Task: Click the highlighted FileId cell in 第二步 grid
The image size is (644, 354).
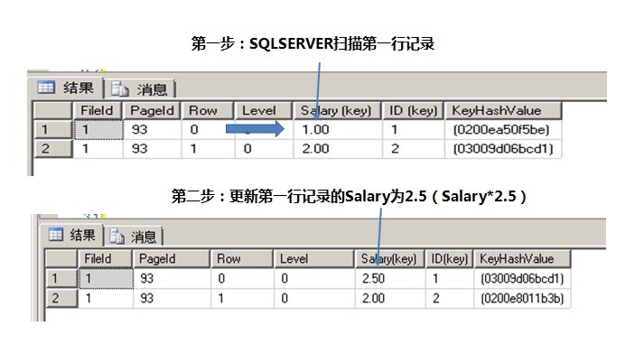Action: [x=106, y=278]
